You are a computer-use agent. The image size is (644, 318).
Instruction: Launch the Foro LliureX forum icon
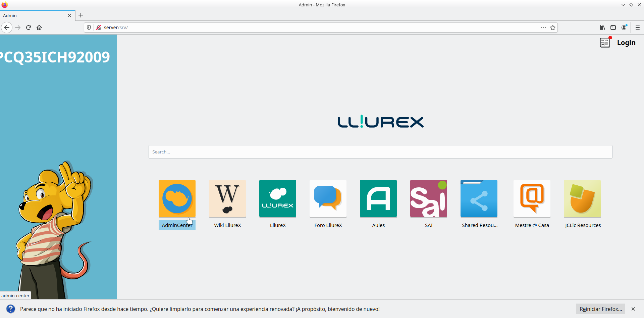click(x=328, y=198)
